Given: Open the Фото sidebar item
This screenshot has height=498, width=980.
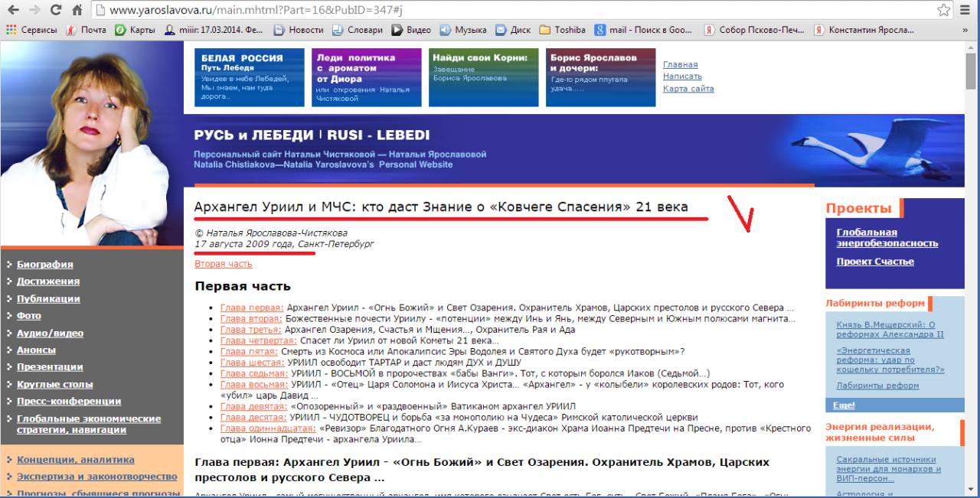Looking at the screenshot, I should pos(29,316).
